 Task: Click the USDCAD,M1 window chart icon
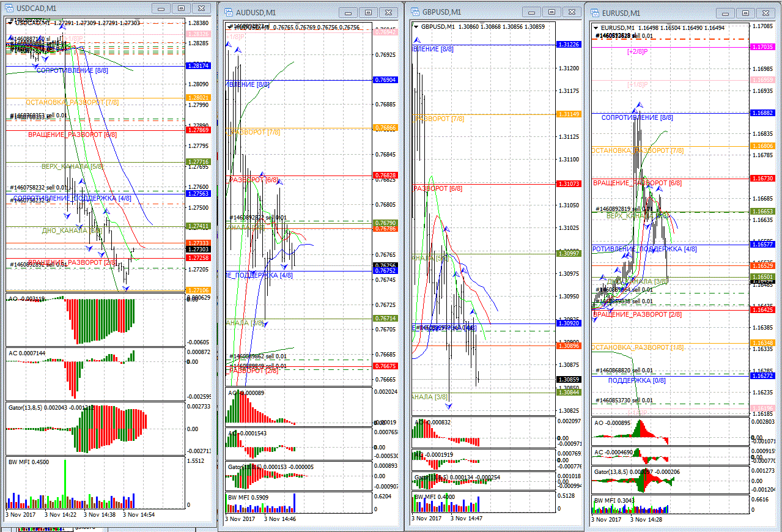coord(9,9)
